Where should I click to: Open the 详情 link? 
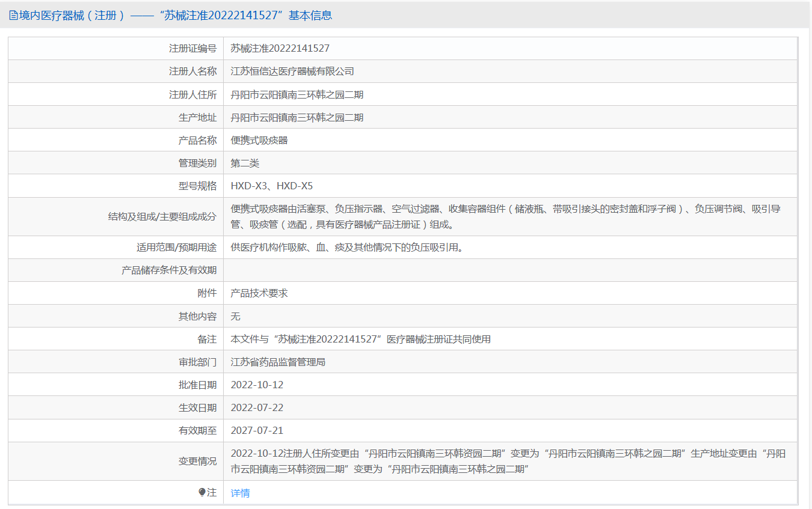coord(240,493)
